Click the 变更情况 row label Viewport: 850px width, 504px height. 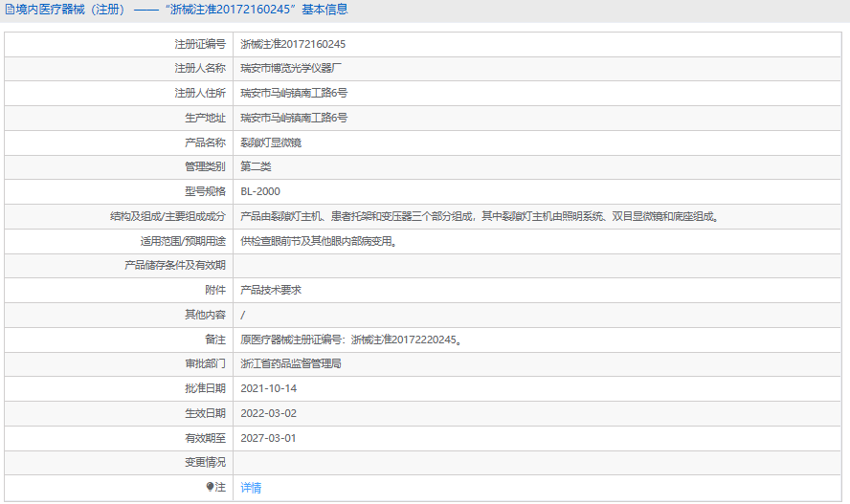(205, 462)
